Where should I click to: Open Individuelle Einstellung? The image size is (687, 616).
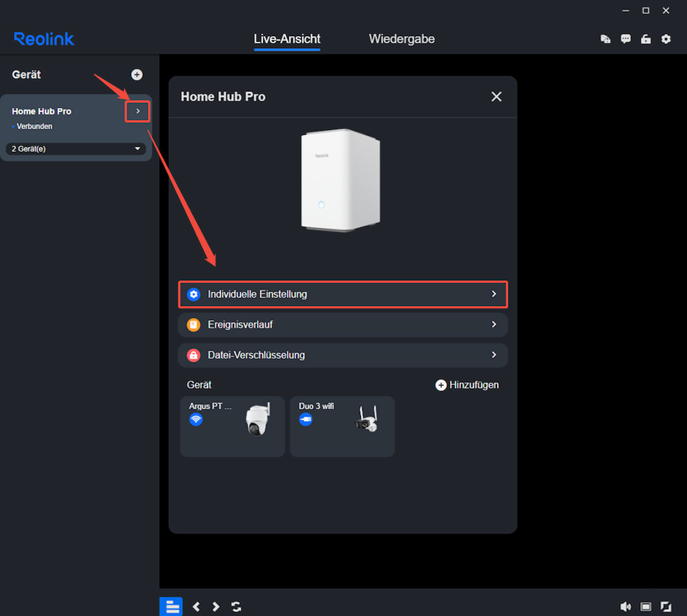(343, 294)
